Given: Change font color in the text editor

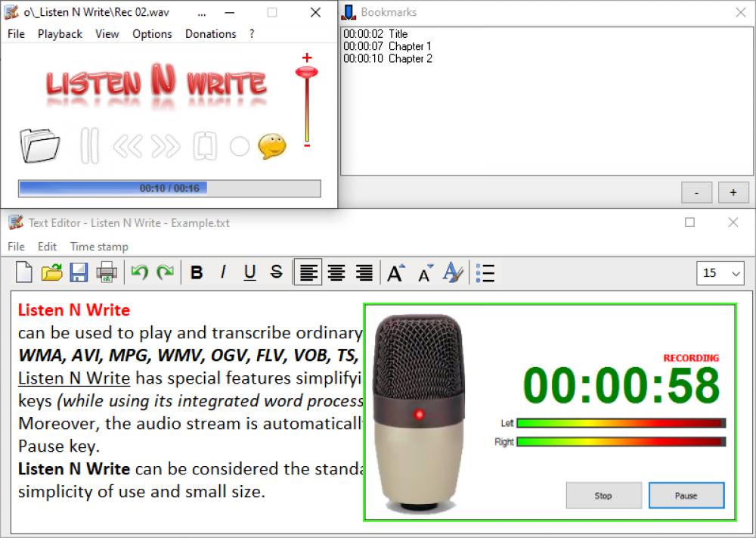Looking at the screenshot, I should [x=453, y=272].
